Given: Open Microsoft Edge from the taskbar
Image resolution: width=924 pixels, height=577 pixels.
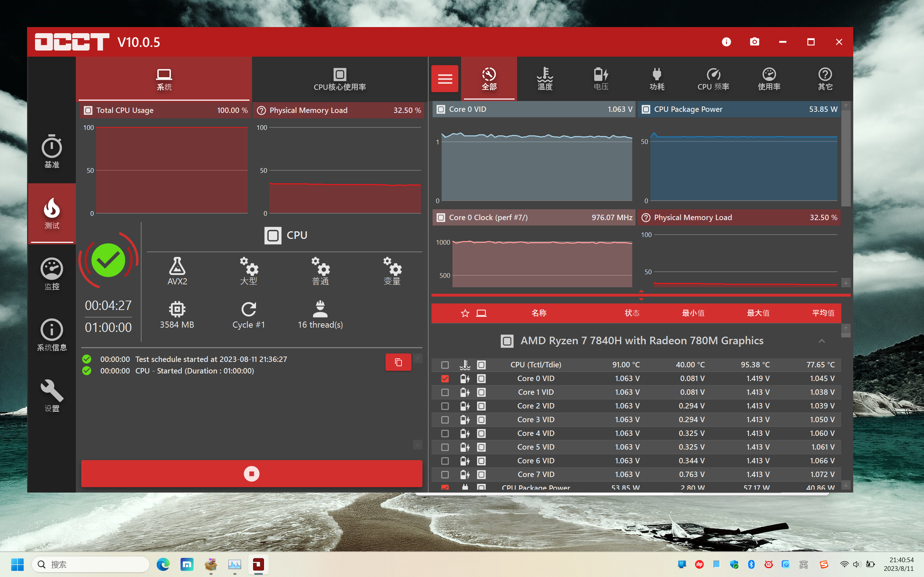Looking at the screenshot, I should coord(163,564).
